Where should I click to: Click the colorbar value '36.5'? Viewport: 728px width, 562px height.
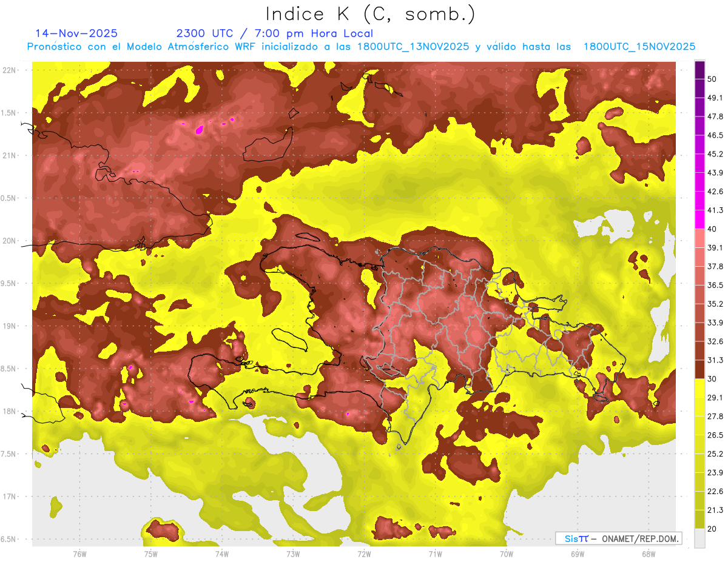715,286
